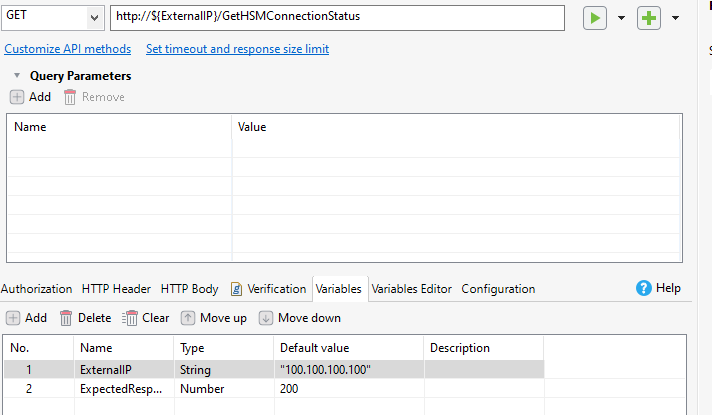The image size is (712, 415).
Task: Run the request with green play button
Action: pos(595,18)
